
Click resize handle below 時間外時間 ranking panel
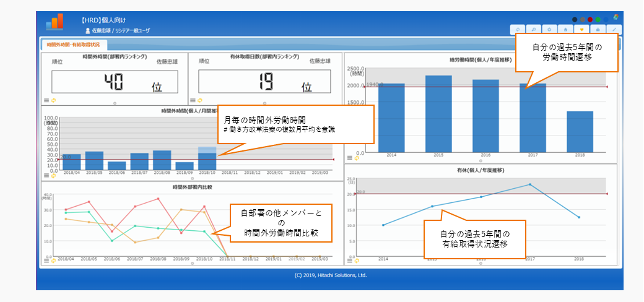click(x=115, y=103)
